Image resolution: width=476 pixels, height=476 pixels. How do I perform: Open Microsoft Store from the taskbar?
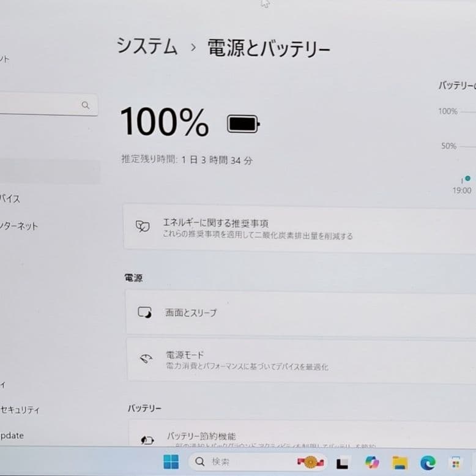click(x=456, y=463)
